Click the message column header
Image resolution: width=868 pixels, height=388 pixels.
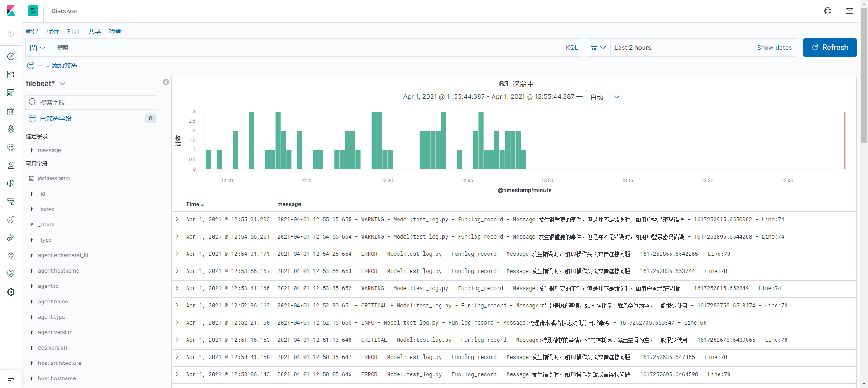pyautogui.click(x=289, y=204)
